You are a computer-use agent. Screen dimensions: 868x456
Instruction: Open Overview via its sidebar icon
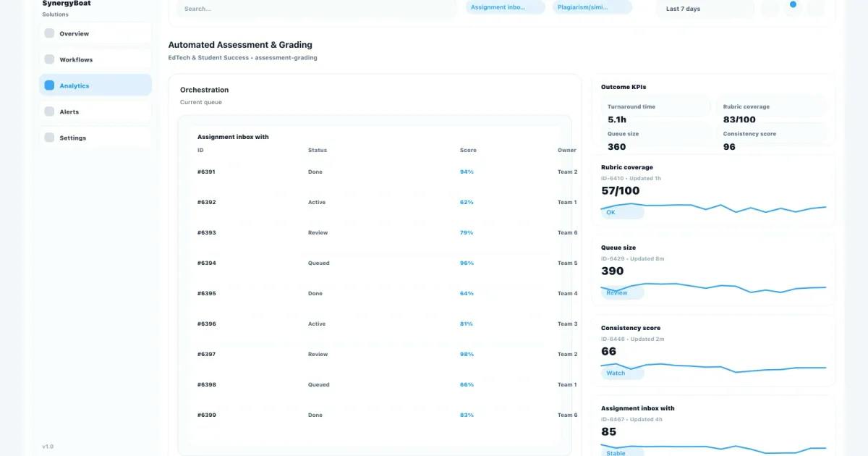[49, 33]
